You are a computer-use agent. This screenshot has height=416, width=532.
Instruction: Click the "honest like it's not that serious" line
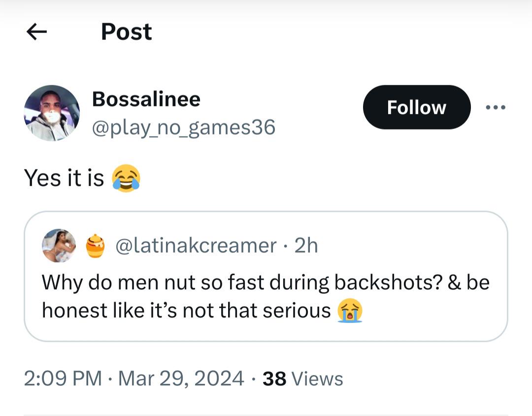tap(186, 311)
